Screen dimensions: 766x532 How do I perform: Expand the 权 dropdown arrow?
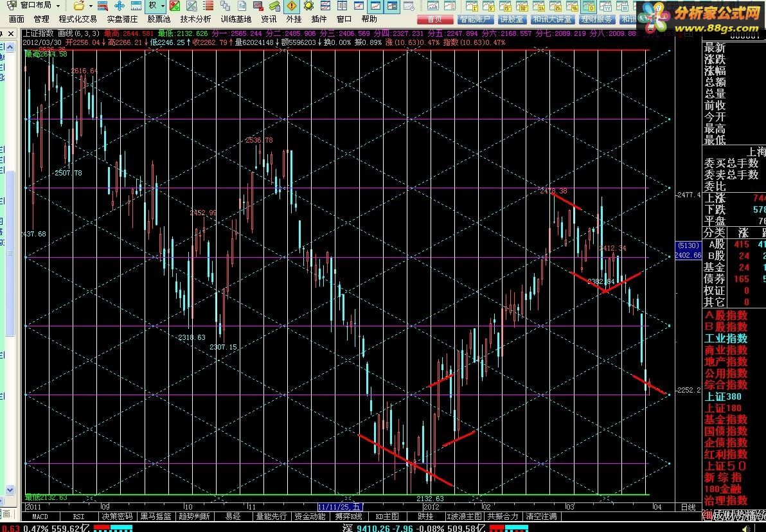click(x=163, y=6)
